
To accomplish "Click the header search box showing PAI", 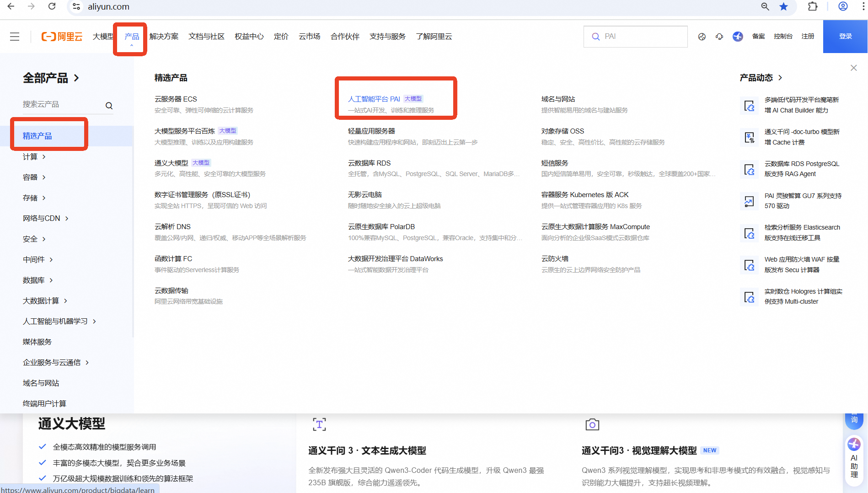I will click(635, 37).
